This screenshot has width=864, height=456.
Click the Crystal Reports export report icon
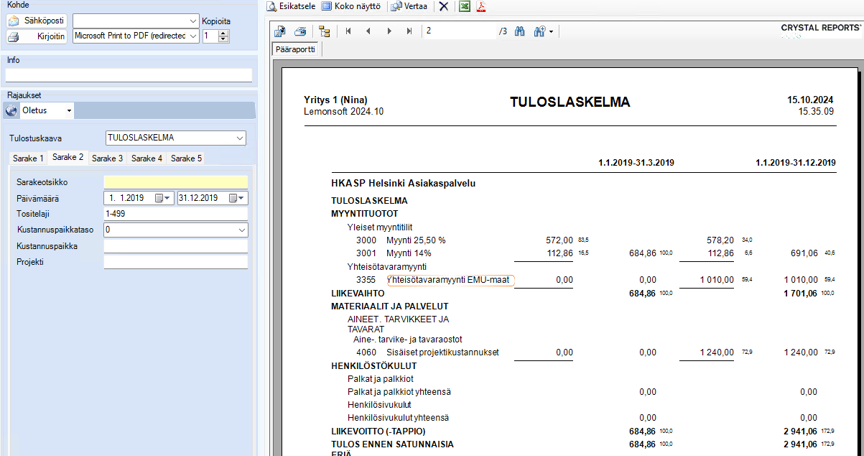[281, 31]
